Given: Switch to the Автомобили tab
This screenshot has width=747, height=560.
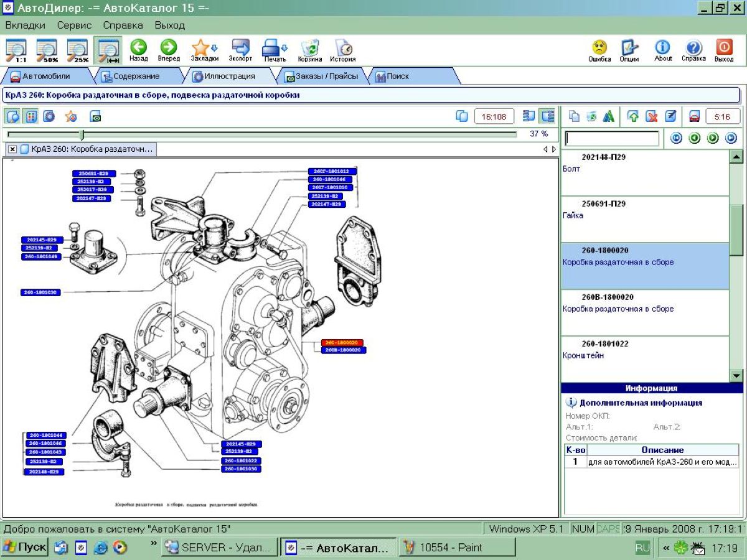Looking at the screenshot, I should point(46,77).
